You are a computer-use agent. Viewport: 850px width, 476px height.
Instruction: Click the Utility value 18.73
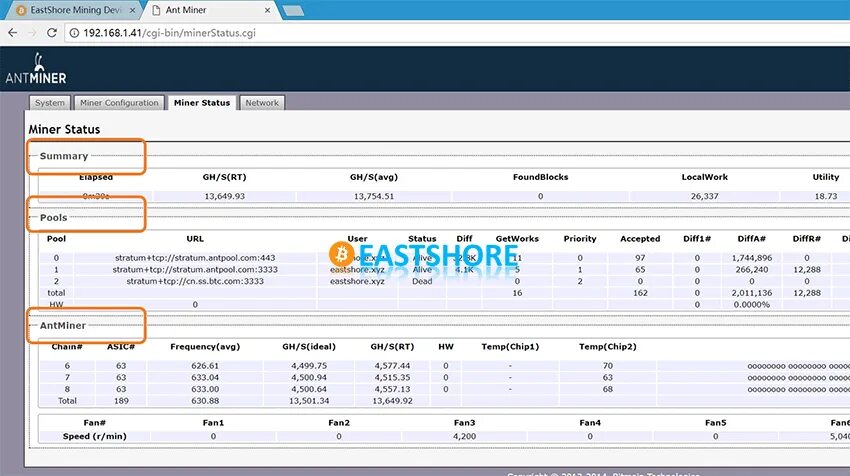(x=826, y=196)
